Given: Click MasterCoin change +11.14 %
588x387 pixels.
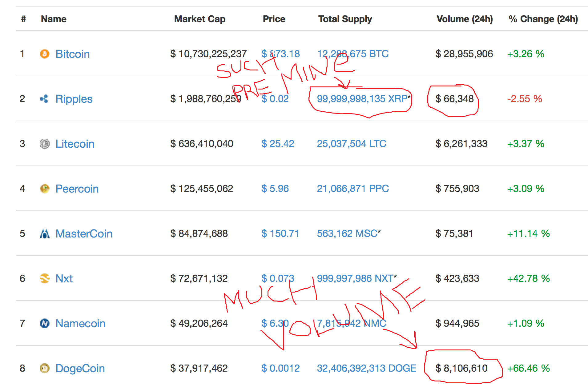Looking at the screenshot, I should 529,233.
